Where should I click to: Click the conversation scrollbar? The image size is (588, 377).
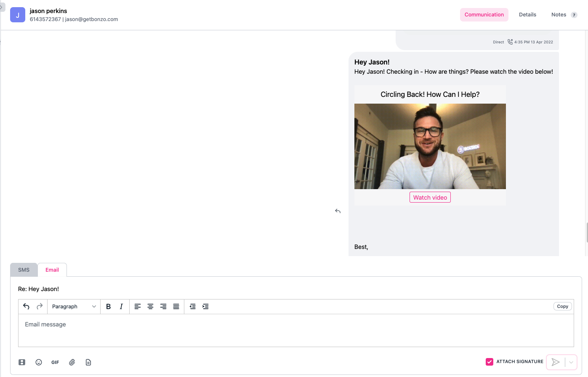click(x=586, y=233)
